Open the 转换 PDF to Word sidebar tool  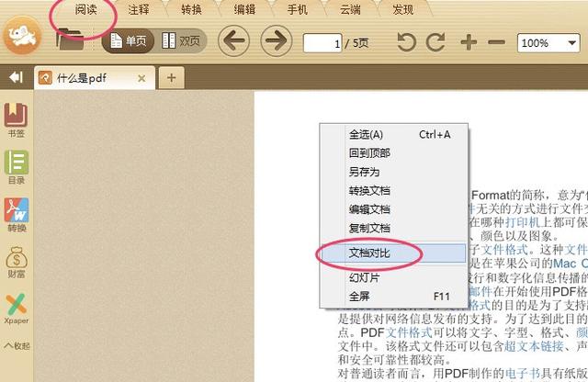pyautogui.click(x=17, y=215)
